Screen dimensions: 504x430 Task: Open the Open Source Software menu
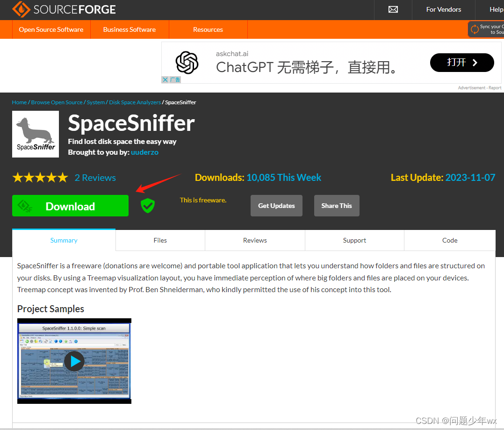[x=51, y=29]
